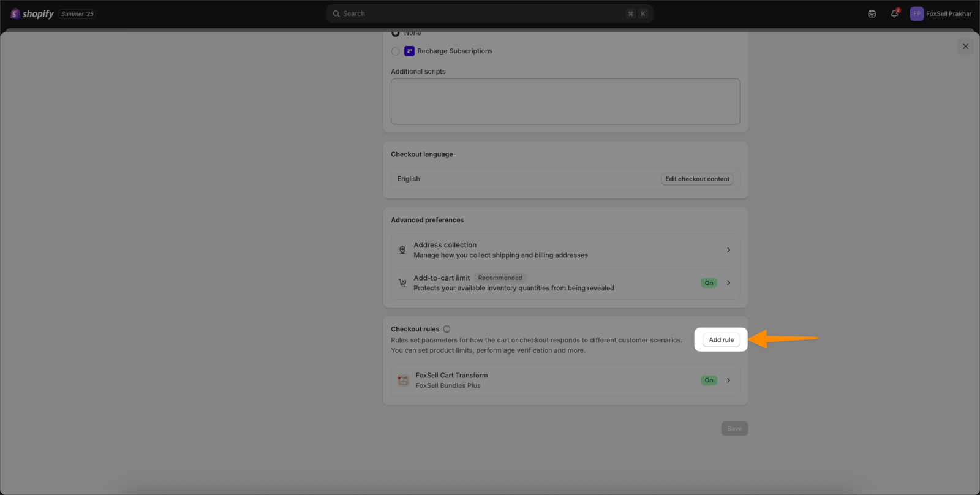Click the Checkout rules heading

point(415,329)
